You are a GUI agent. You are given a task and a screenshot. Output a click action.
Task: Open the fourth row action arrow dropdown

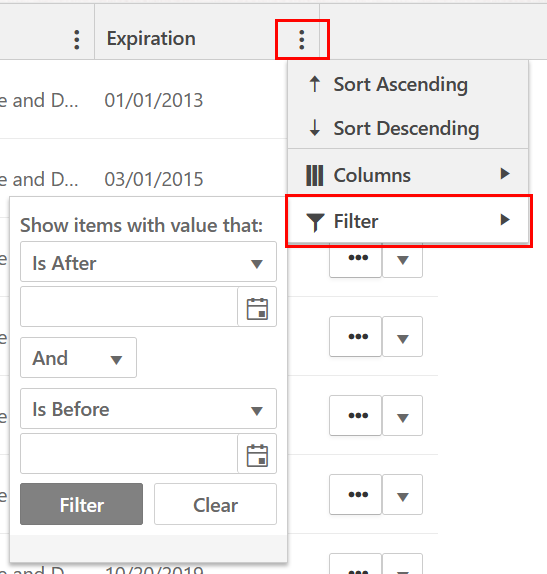(402, 495)
